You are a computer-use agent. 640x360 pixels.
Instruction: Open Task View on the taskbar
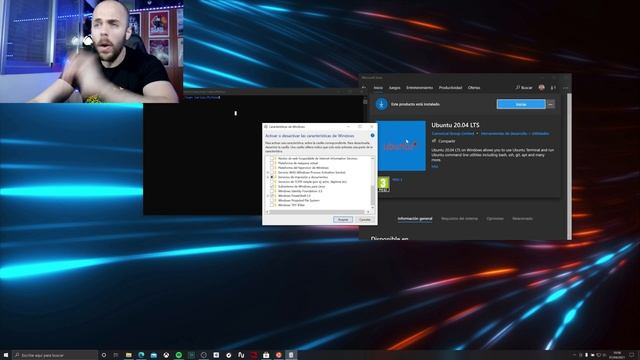coord(116,355)
